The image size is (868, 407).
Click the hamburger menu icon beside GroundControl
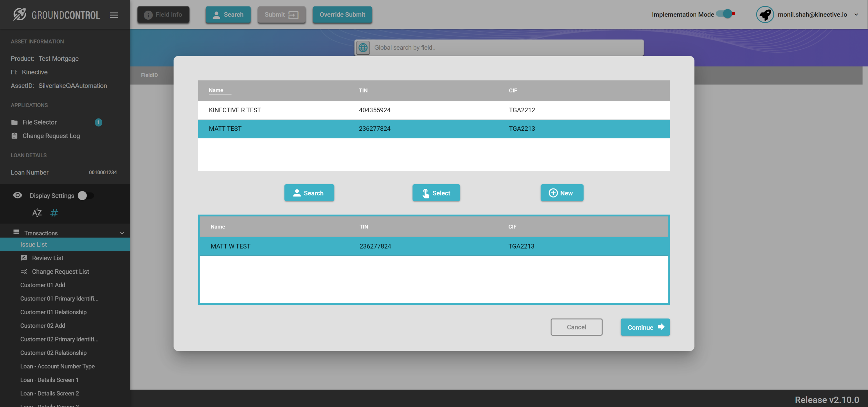[114, 15]
